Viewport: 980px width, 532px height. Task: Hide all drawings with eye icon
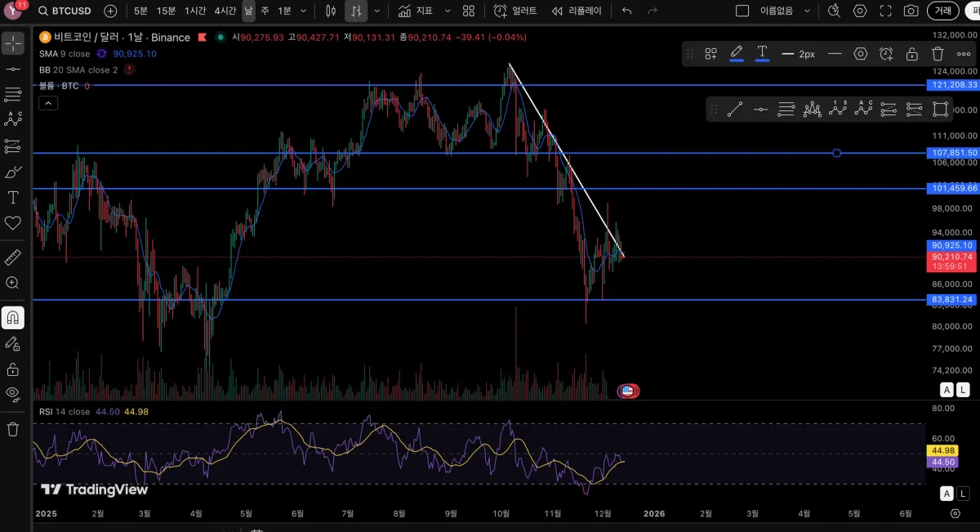pos(13,393)
